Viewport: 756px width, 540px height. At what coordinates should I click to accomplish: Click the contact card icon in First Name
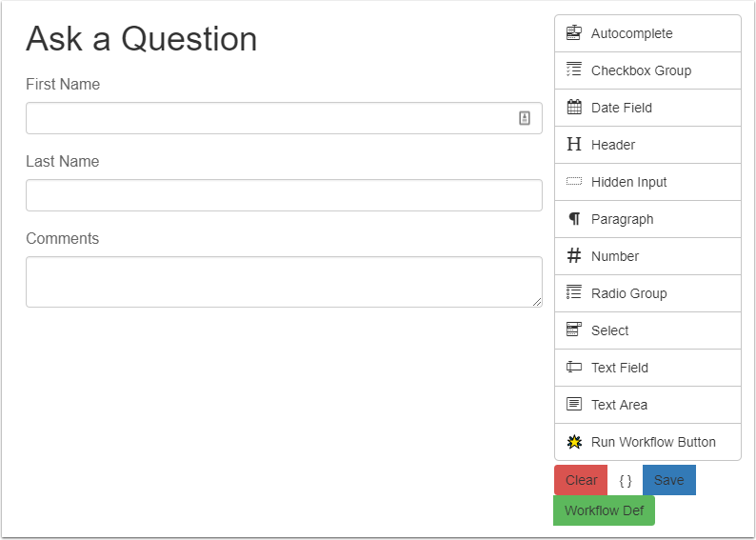tap(525, 118)
